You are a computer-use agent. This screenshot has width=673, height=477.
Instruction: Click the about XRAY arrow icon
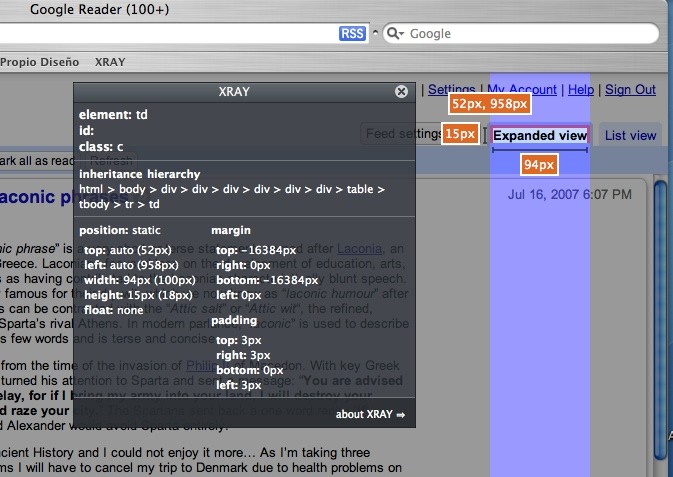point(401,415)
